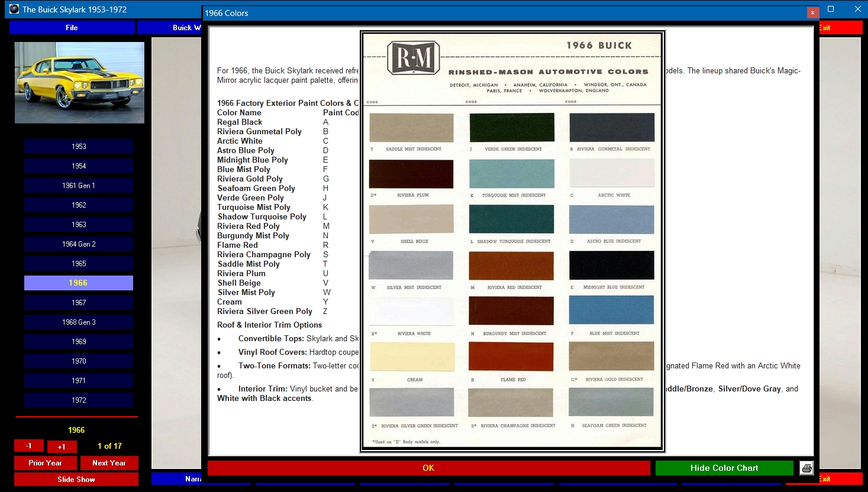868x492 pixels.
Task: Click the Flame Red color chip
Action: (512, 358)
